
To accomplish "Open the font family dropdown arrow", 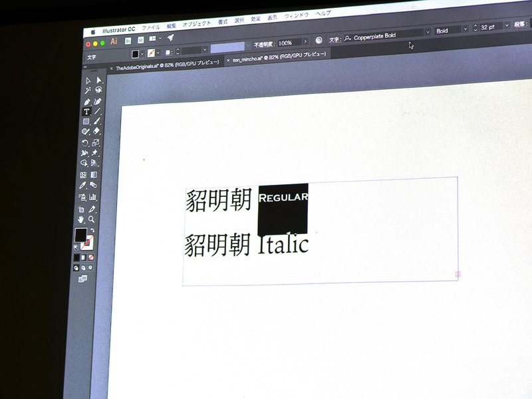I will click(x=428, y=32).
